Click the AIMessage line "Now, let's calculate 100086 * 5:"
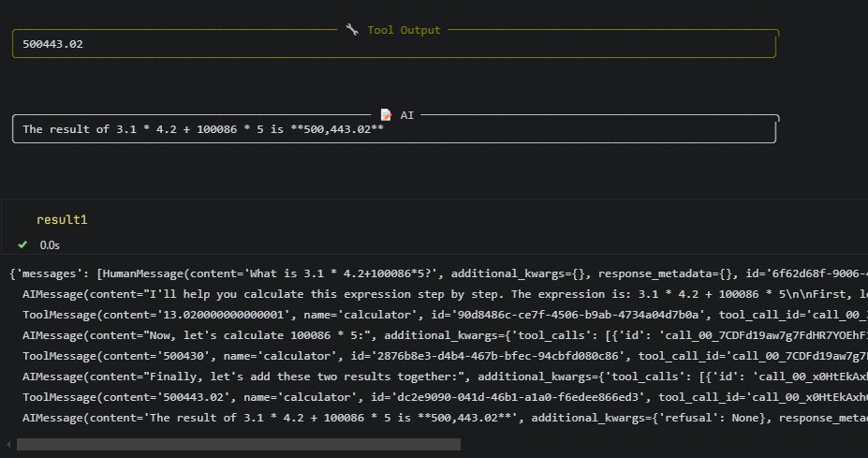The image size is (868, 458). pyautogui.click(x=445, y=335)
